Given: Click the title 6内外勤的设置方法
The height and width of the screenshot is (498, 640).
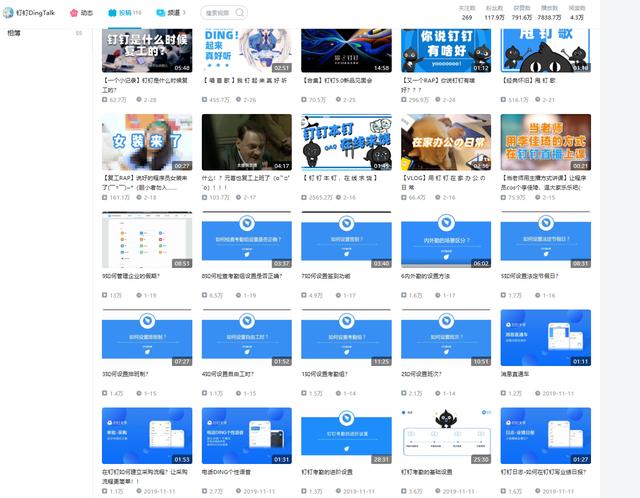Looking at the screenshot, I should tap(425, 276).
